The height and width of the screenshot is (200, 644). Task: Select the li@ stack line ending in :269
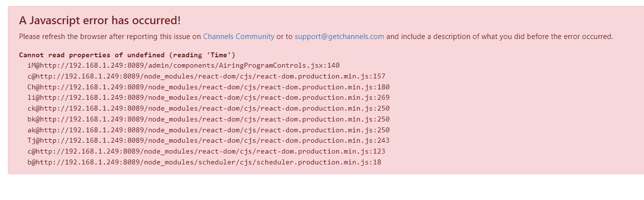208,98
